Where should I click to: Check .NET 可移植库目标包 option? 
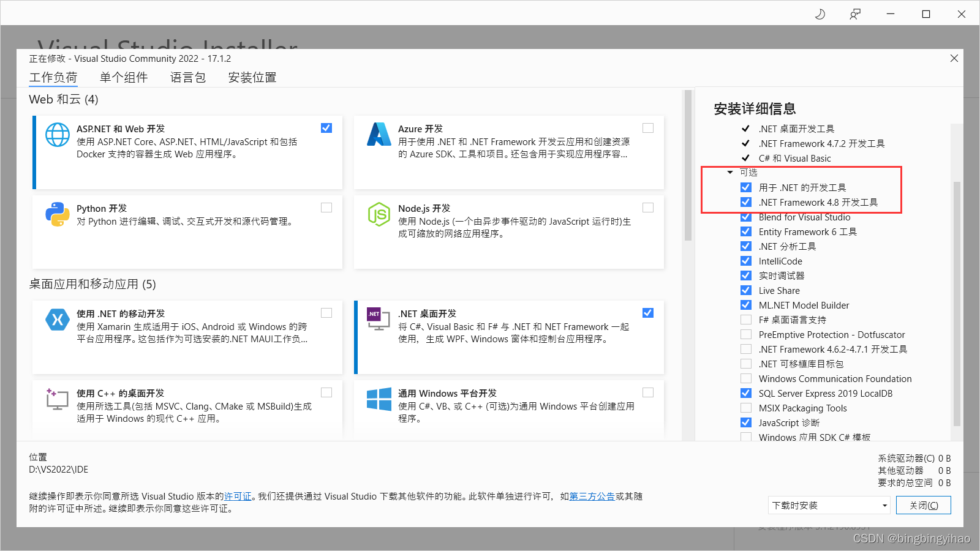[746, 364]
